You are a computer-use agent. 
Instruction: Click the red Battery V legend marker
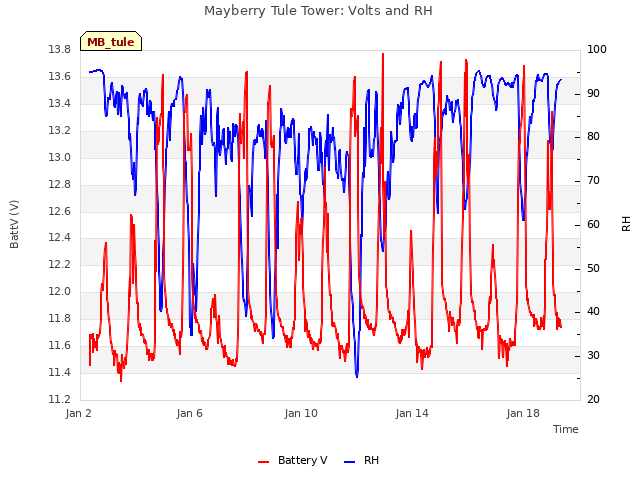click(264, 462)
